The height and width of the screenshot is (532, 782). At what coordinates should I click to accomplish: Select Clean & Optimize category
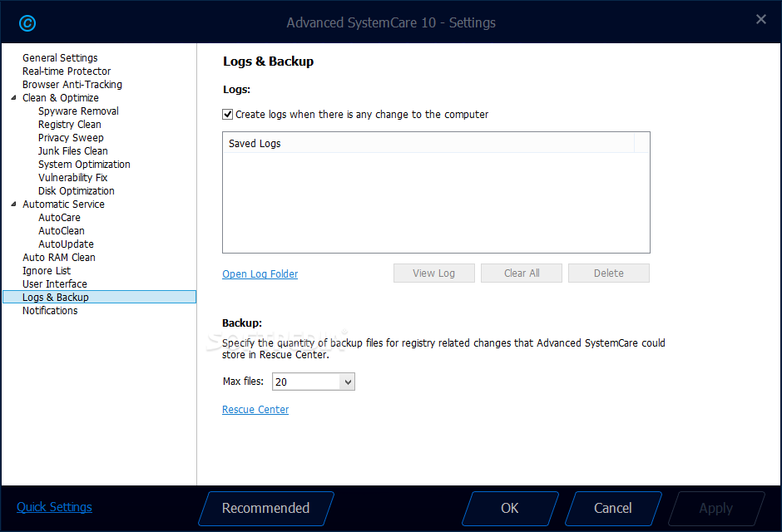(x=61, y=97)
